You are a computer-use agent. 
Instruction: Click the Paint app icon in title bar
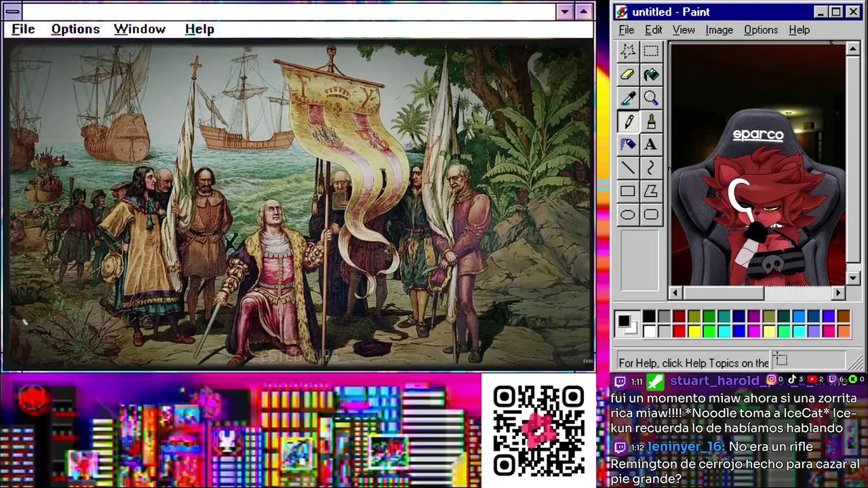622,12
